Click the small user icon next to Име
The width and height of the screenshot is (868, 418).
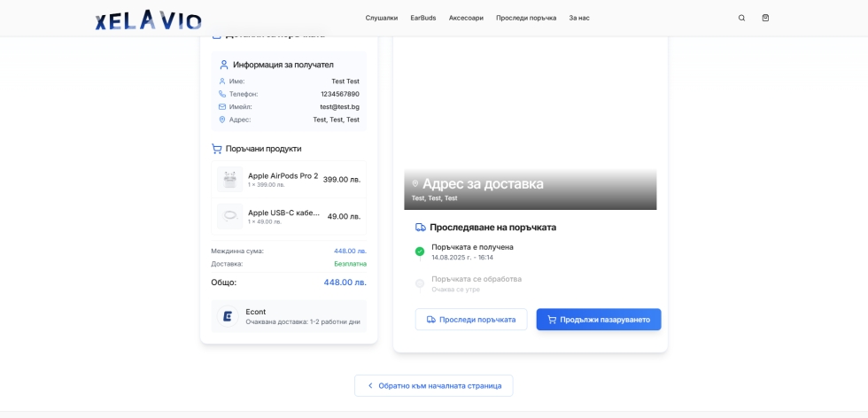pos(222,81)
